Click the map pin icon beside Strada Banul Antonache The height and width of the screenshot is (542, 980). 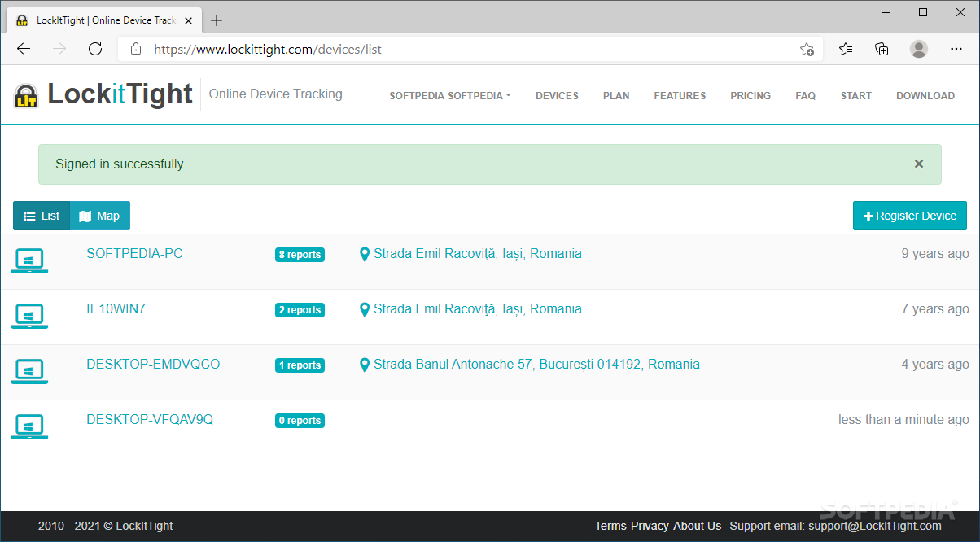coord(365,365)
